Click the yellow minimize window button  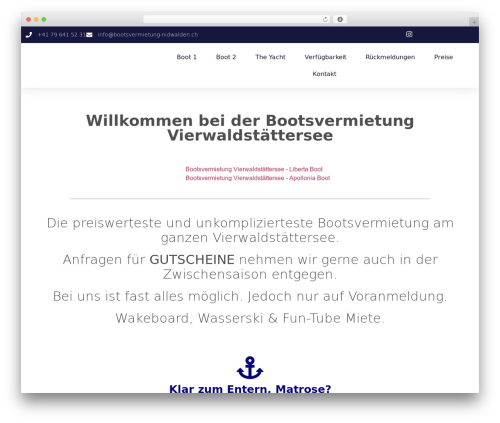click(x=36, y=20)
